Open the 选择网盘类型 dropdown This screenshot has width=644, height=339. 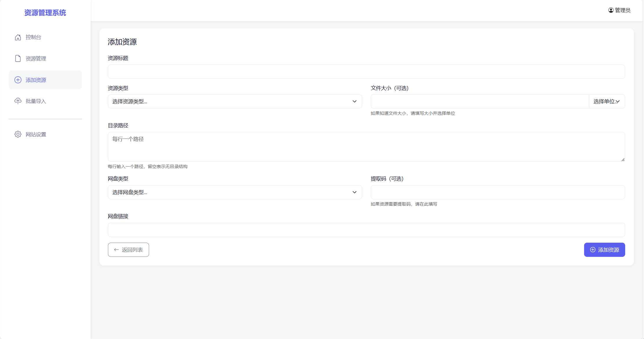point(235,192)
